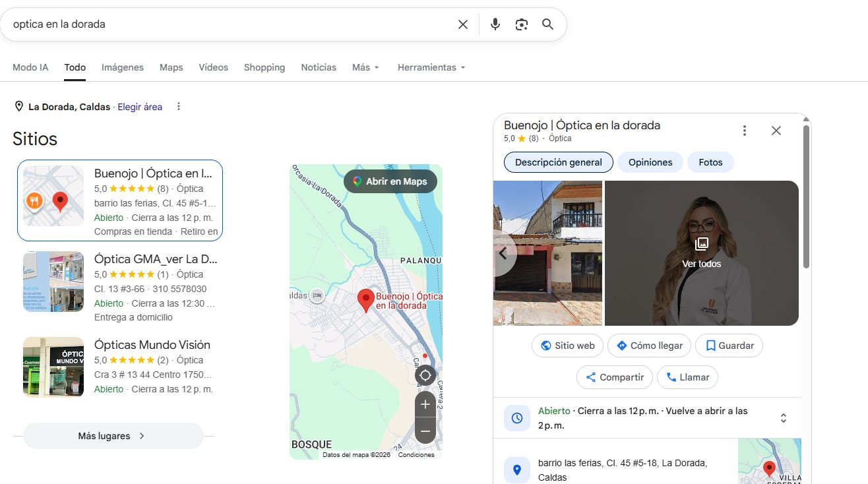Image resolution: width=868 pixels, height=484 pixels.
Task: Switch to Imágenes tab
Action: 123,67
